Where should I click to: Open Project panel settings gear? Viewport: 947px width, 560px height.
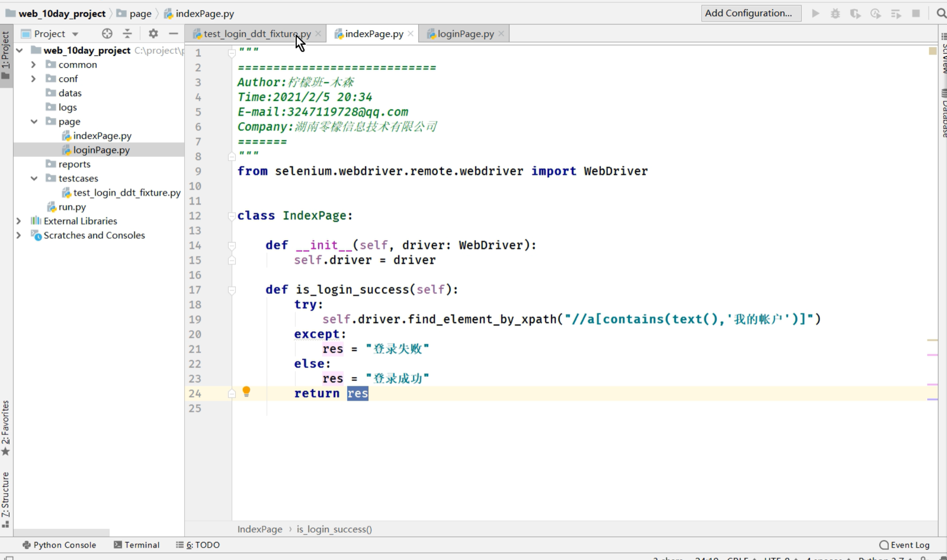pos(153,34)
